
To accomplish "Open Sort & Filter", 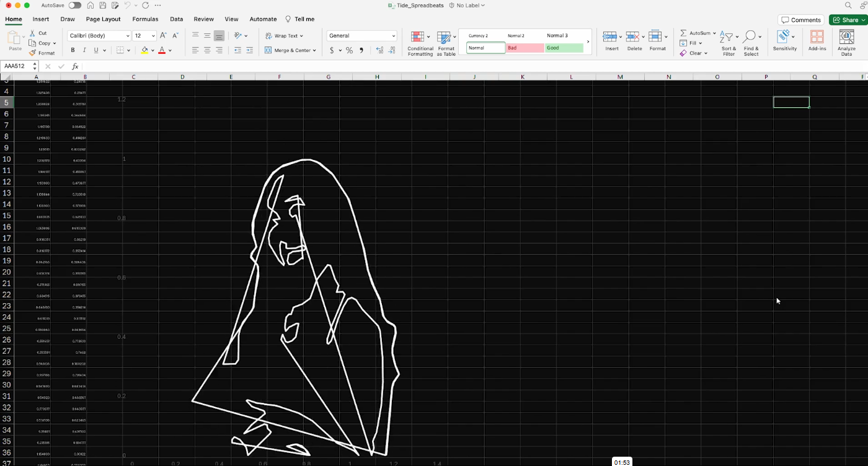I will coord(728,43).
